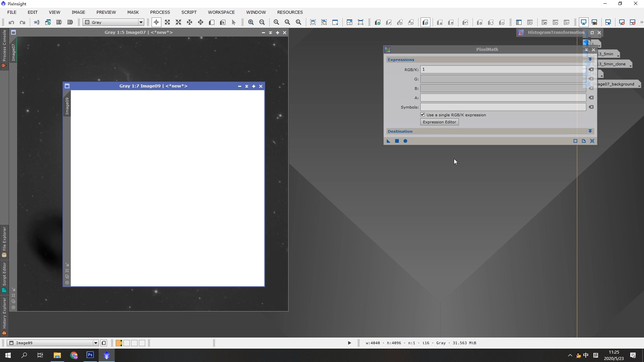Select the 13_5min_clone icon
Screen dimensions: 644x362
(613, 64)
